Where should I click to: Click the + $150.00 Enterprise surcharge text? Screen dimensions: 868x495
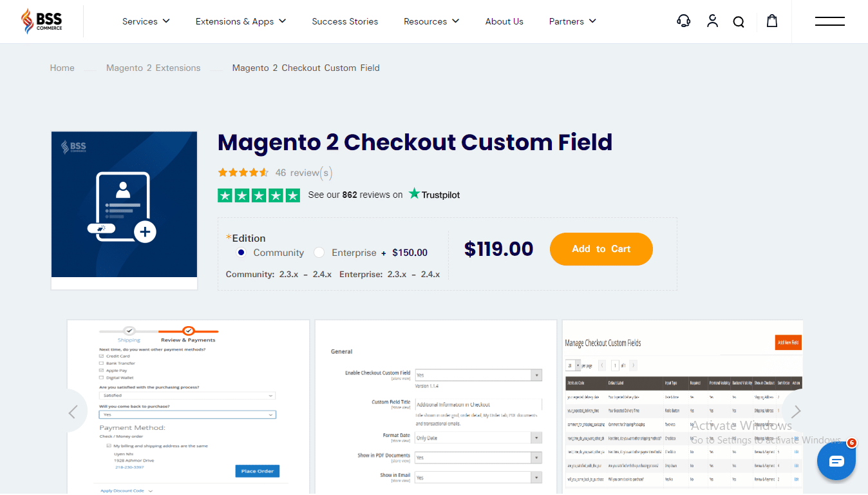pos(404,253)
